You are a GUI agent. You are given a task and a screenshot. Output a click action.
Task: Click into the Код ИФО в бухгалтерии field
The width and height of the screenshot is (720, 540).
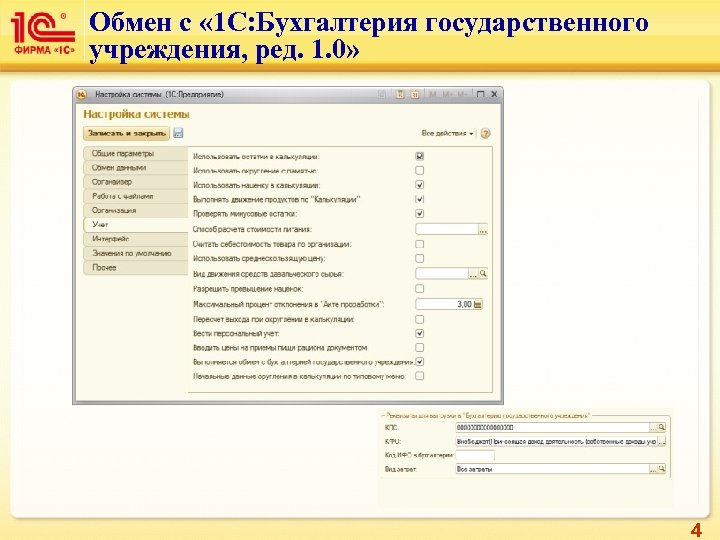[475, 456]
